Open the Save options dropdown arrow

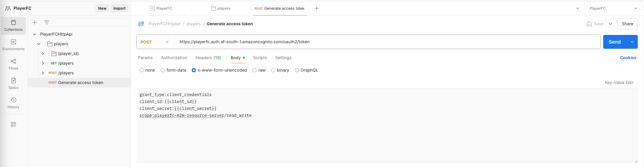(x=610, y=24)
